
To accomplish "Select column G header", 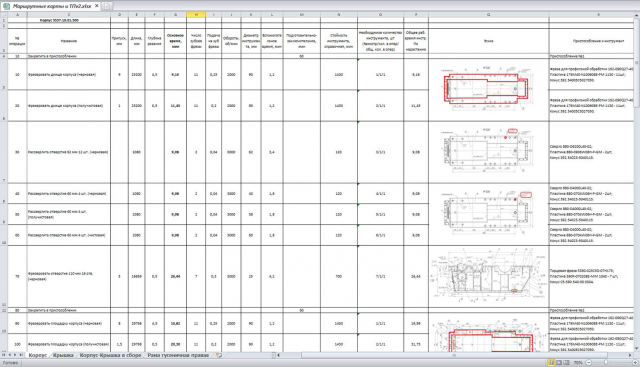I will tap(176, 15).
